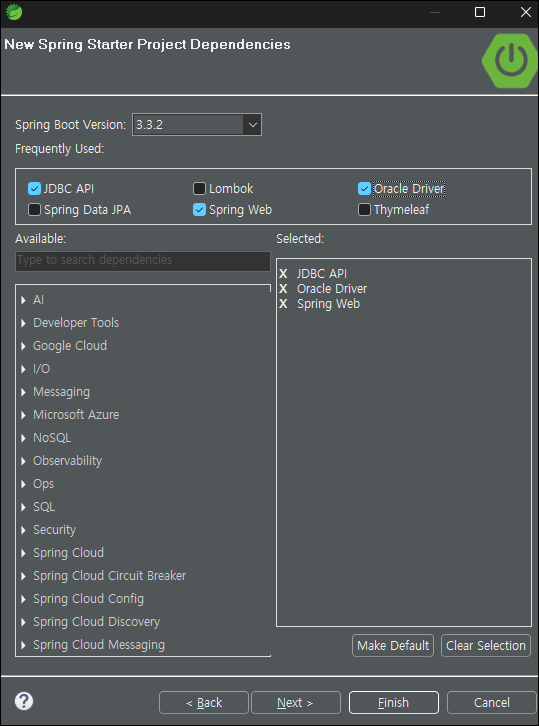This screenshot has height=726, width=539.
Task: Expand the Microsoft Azure arrow
Action: pyautogui.click(x=23, y=415)
